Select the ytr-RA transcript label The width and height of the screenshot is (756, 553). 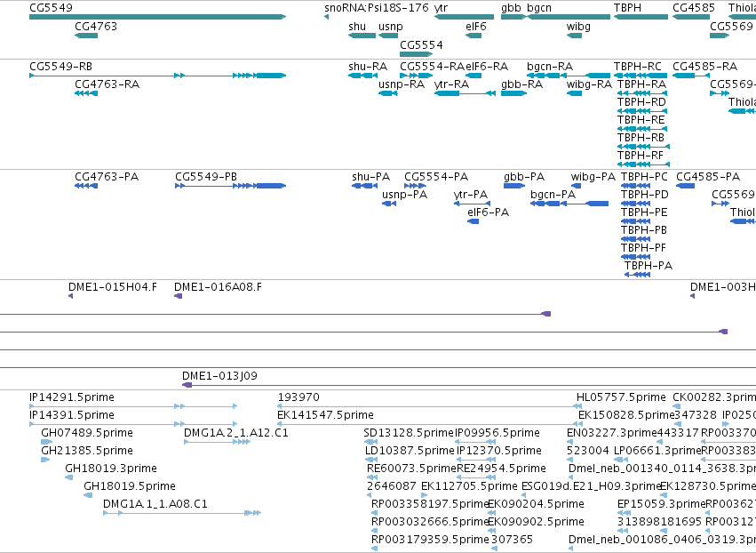452,84
